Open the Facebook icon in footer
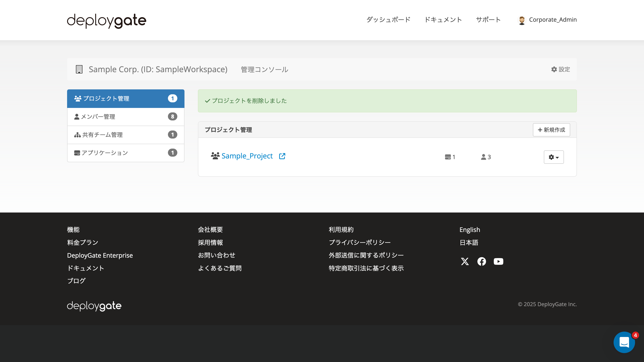This screenshot has width=644, height=362. click(481, 261)
